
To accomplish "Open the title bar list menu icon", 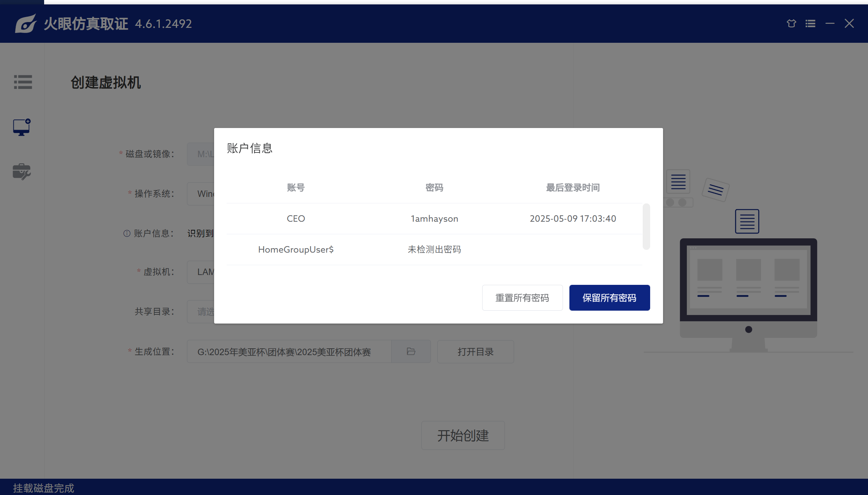I will coord(810,23).
